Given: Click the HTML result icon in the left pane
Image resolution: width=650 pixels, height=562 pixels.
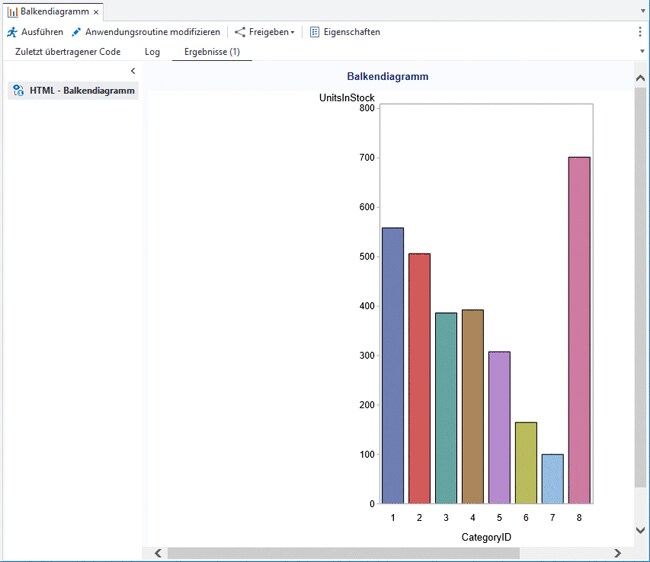Looking at the screenshot, I should click(18, 91).
